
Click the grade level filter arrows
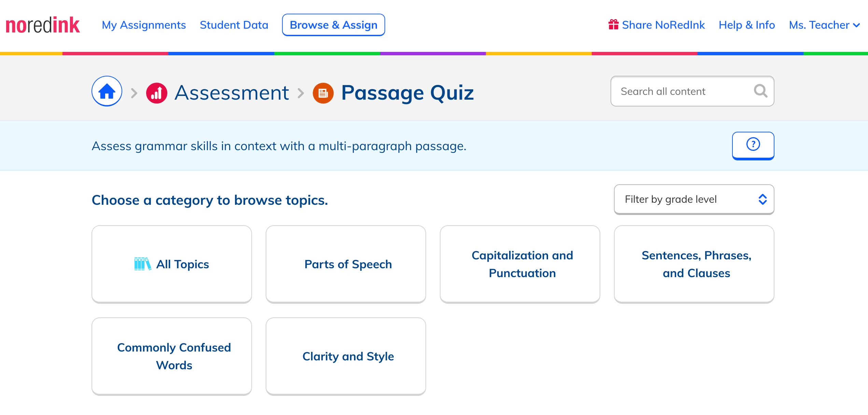click(x=762, y=199)
